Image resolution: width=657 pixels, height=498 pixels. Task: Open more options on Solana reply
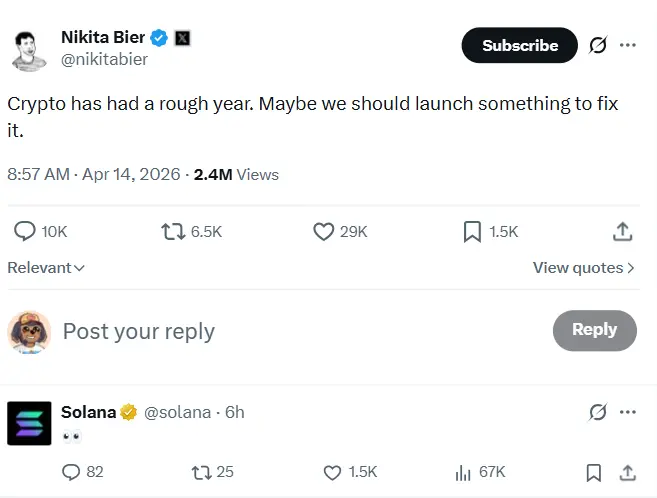628,412
